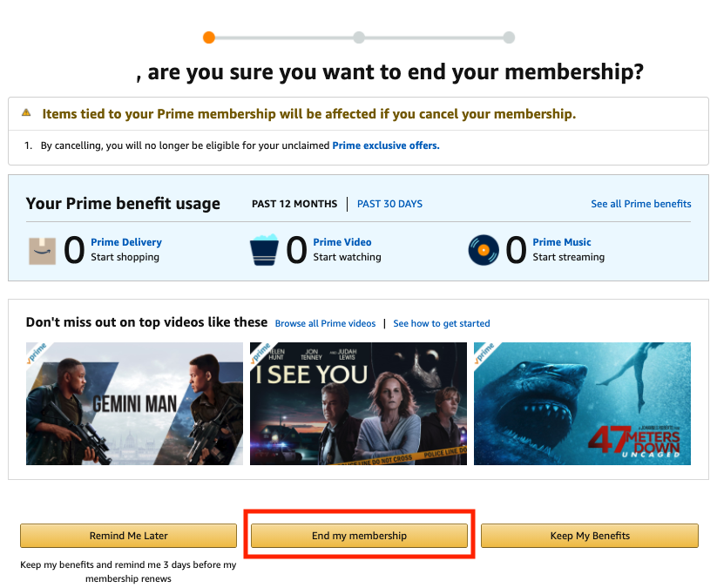The height and width of the screenshot is (588, 717).
Task: Click the Prime Video popcorn bucket icon
Action: [264, 250]
